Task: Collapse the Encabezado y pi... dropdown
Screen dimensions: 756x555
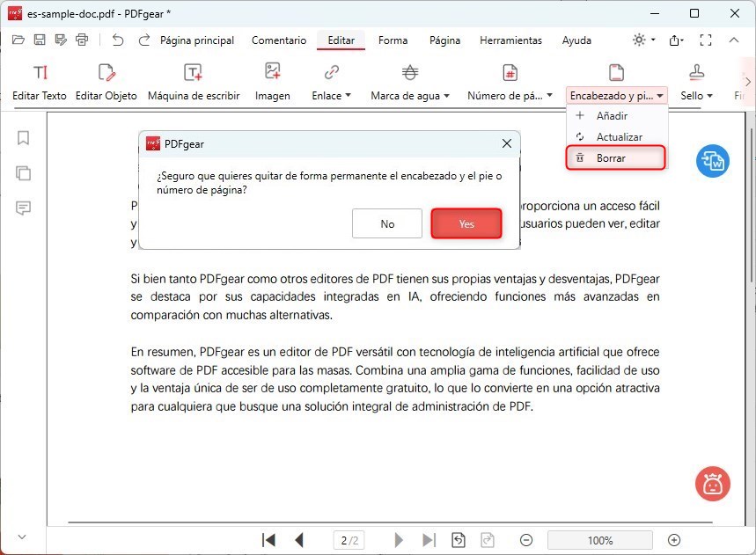Action: pos(660,96)
